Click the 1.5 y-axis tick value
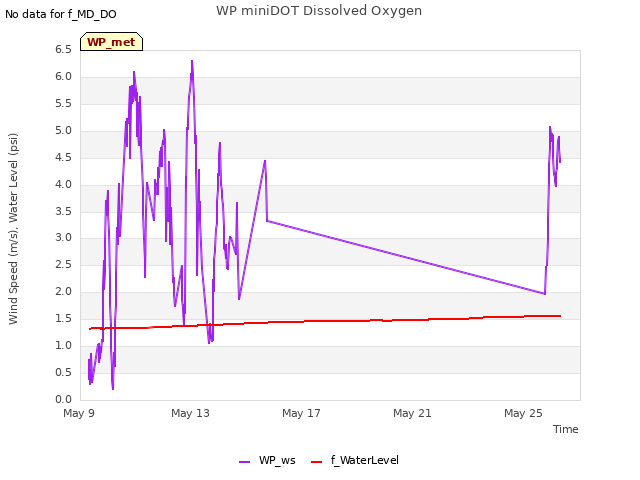Screen dimensions: 640x480 [63, 318]
